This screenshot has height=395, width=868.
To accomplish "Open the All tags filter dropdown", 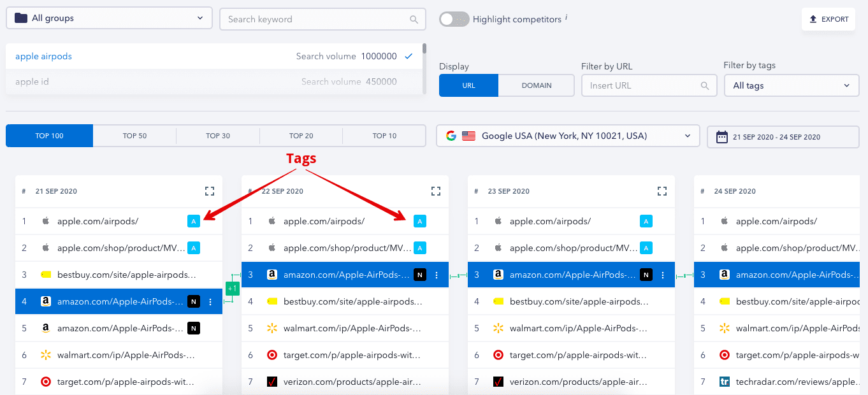I will click(x=792, y=85).
